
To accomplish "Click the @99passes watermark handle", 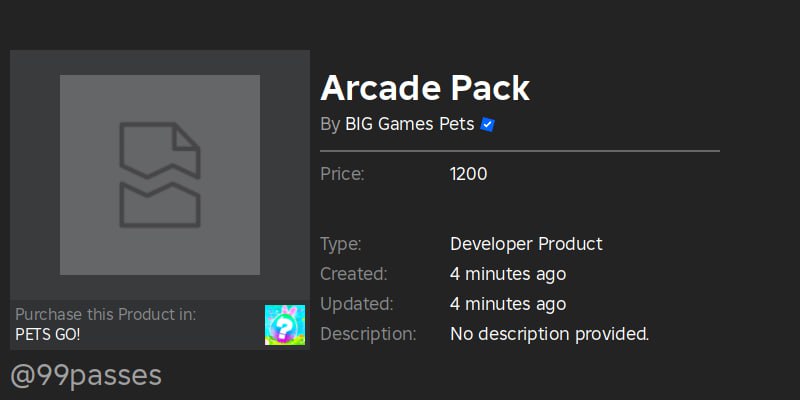I will point(86,376).
